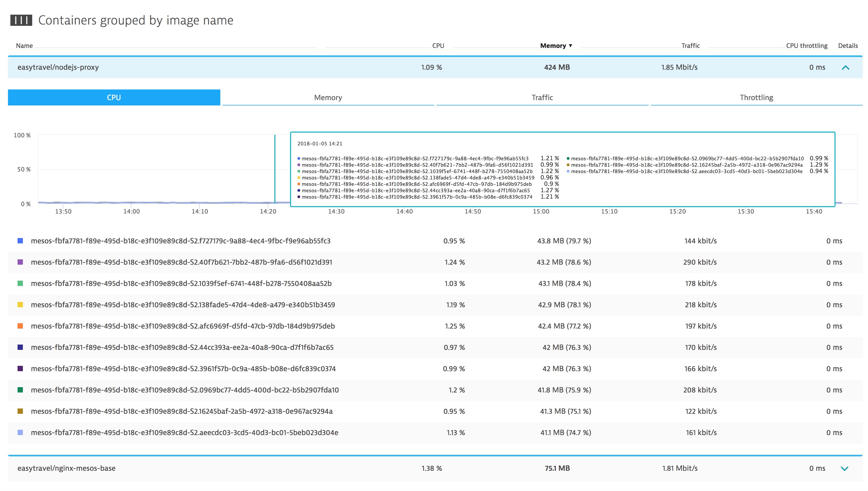
Task: Click the 1.29 % value in the tooltip
Action: [x=819, y=165]
